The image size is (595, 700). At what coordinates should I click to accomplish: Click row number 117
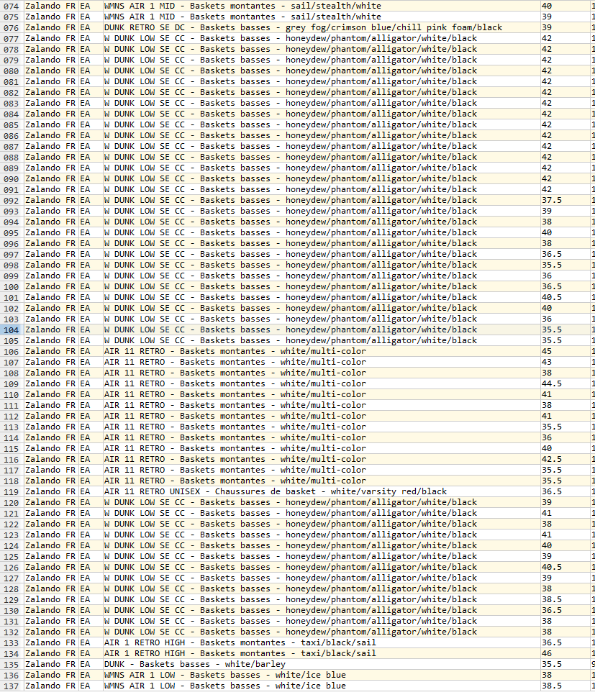point(12,471)
